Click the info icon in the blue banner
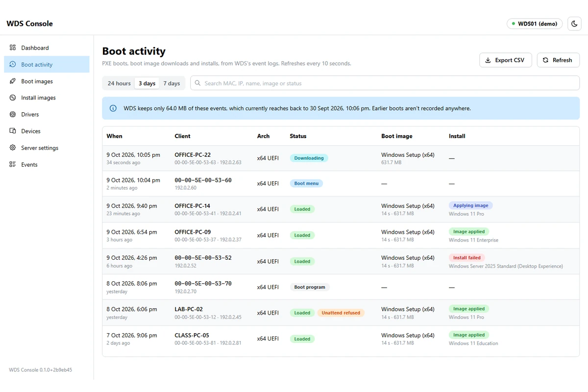Screen dimensions: 588x392 point(113,108)
